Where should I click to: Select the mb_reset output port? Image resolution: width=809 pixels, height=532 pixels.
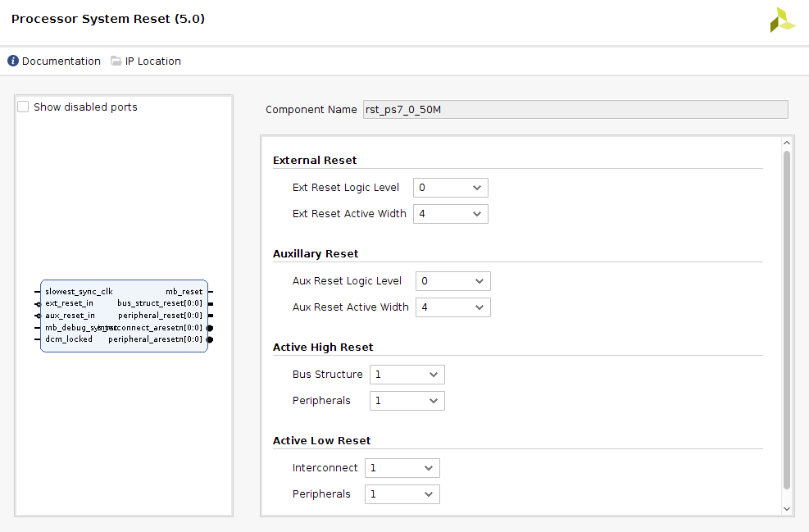184,292
